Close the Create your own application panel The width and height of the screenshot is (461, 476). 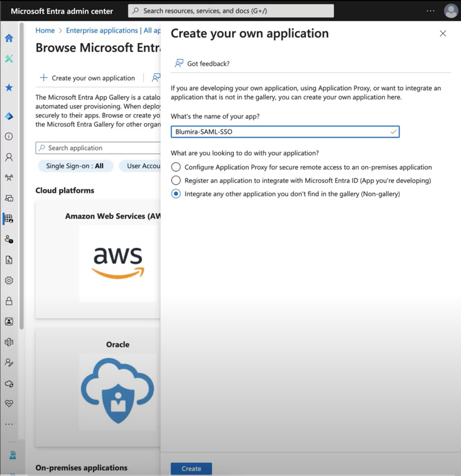point(443,33)
